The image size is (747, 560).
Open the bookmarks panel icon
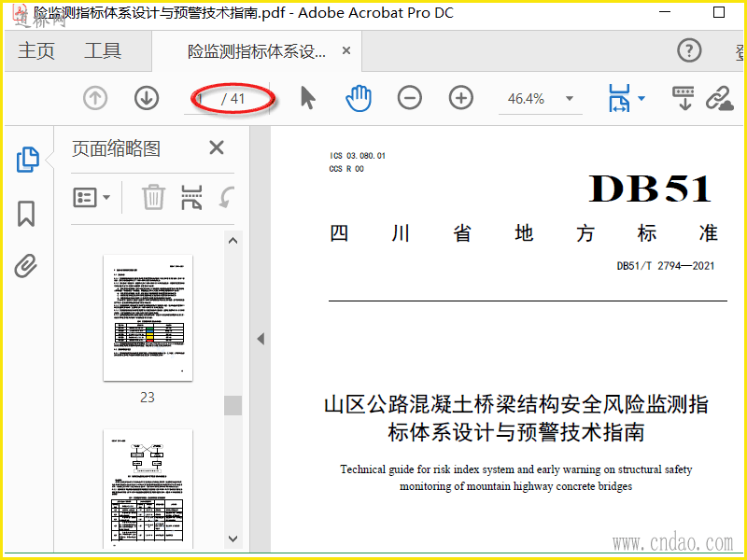26,213
